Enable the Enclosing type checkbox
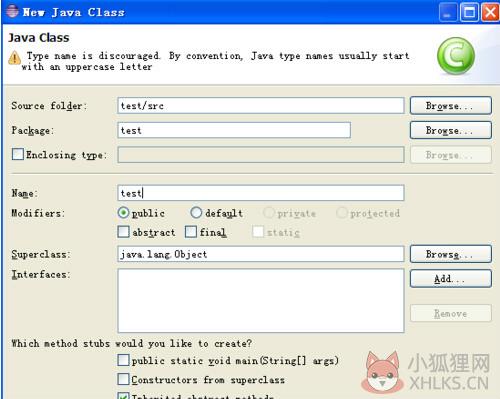This screenshot has width=500, height=399. tap(18, 154)
